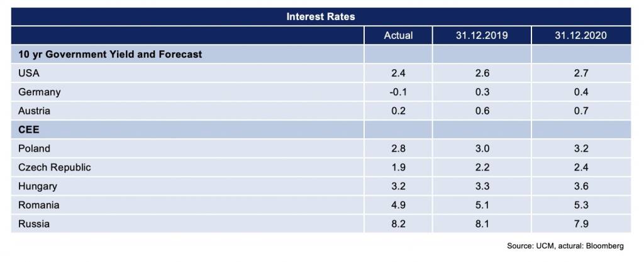Click the 31.12.2019 column header
Image resolution: width=644 pixels, height=262 pixels.
[481, 35]
